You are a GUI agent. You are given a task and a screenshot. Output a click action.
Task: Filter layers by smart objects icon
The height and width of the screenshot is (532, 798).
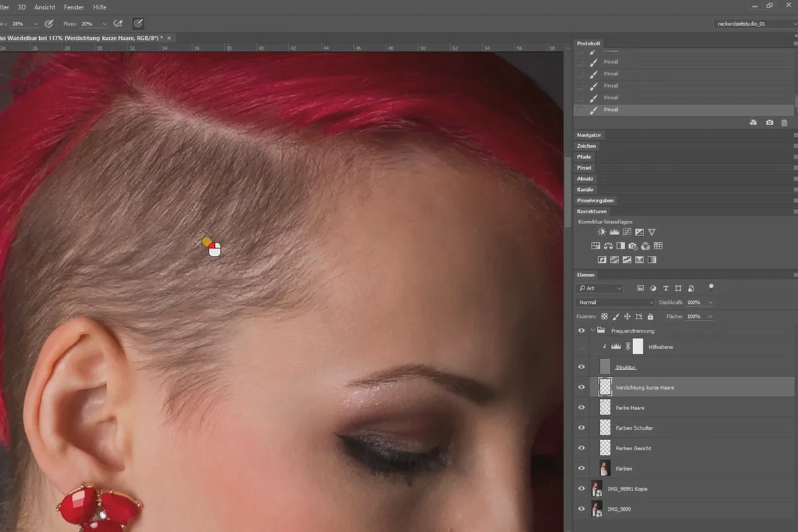(x=691, y=289)
